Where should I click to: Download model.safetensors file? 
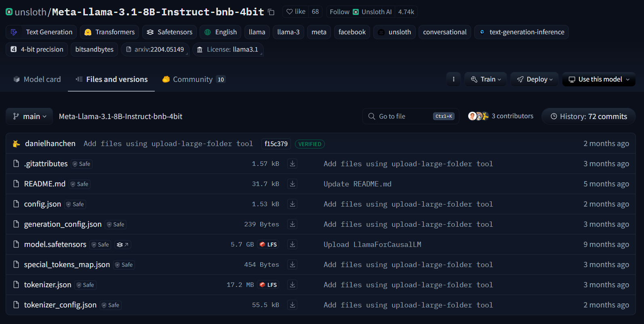pyautogui.click(x=293, y=244)
